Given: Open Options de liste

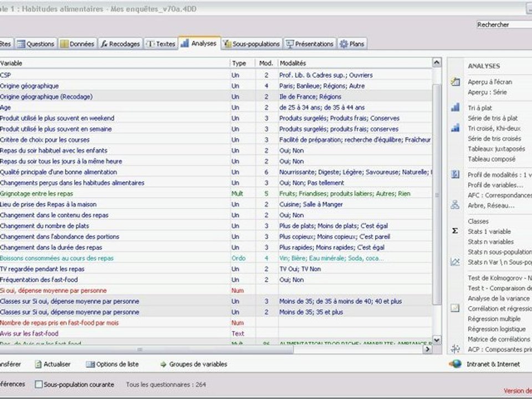Looking at the screenshot, I should [x=112, y=364].
